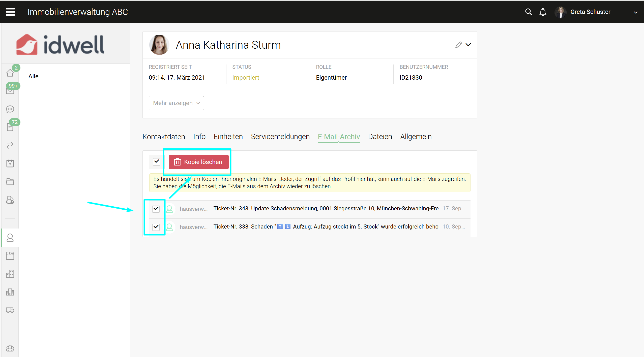Open the notifications bell icon
The width and height of the screenshot is (644, 357).
click(x=543, y=12)
